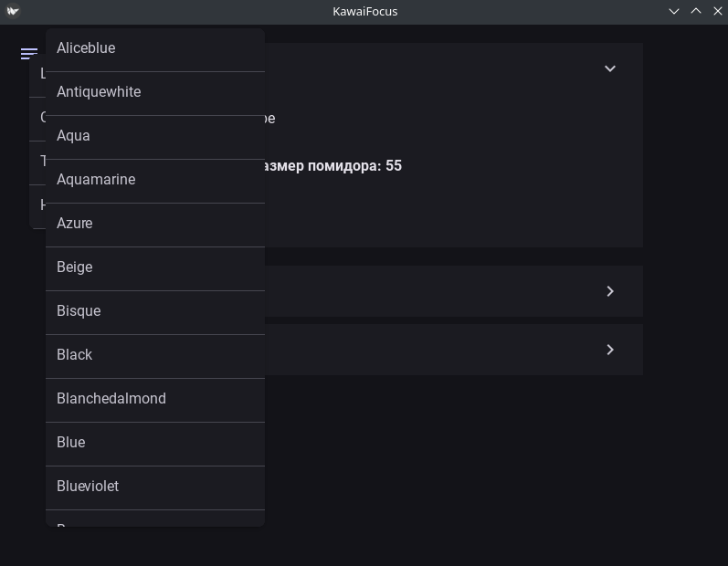Choose Blueviolet in the color list
Viewport: 728px width, 566px height.
(88, 487)
